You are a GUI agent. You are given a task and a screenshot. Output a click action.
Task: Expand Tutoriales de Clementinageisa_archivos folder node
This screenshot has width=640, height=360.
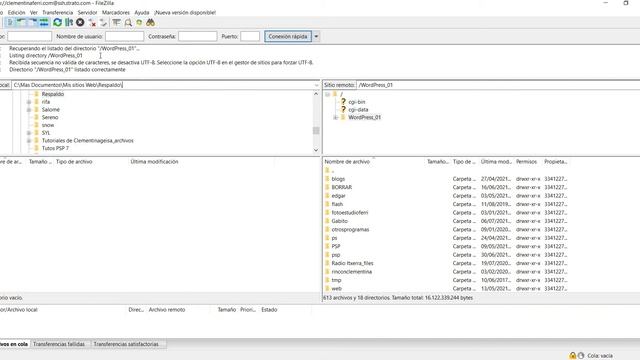click(29, 141)
